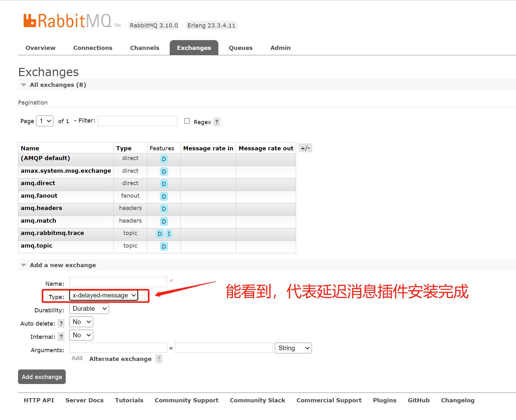Click the Arguments value input field

[x=224, y=348]
